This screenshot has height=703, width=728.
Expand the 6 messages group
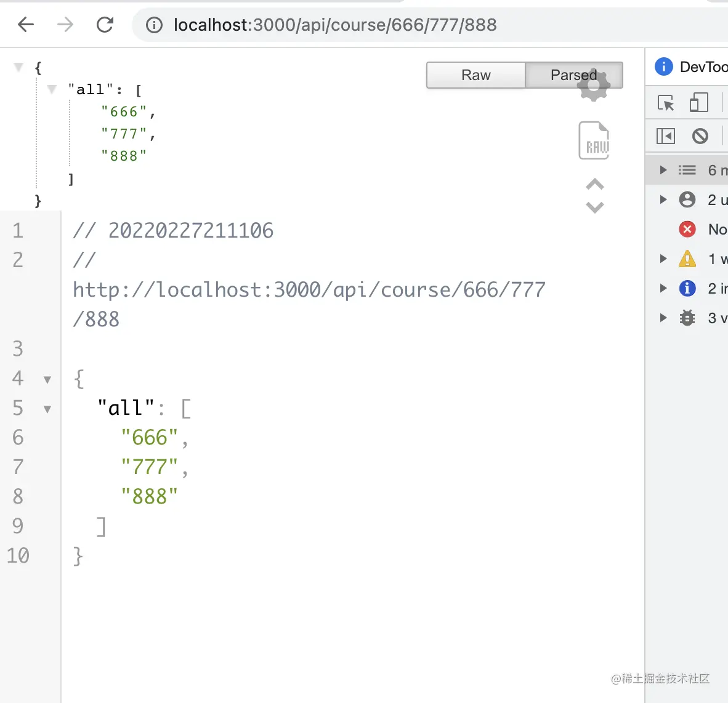click(663, 170)
